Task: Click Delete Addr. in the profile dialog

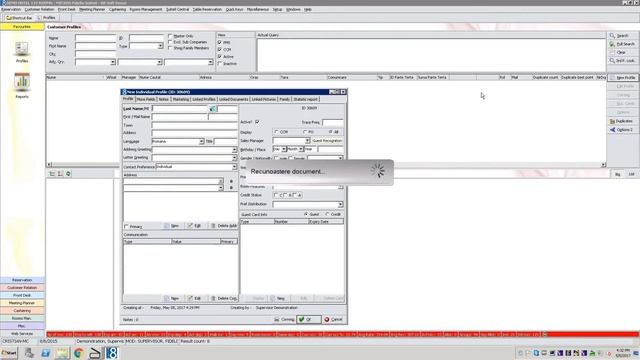Action: click(224, 226)
